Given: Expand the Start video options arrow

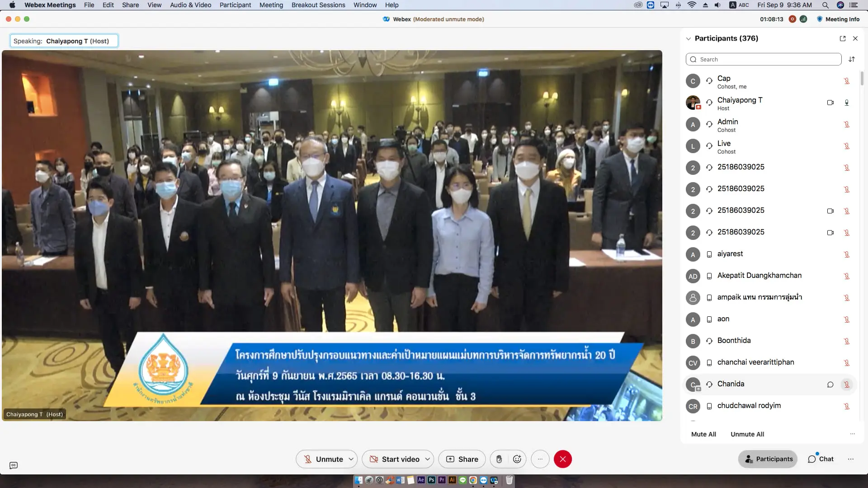Looking at the screenshot, I should (x=428, y=459).
